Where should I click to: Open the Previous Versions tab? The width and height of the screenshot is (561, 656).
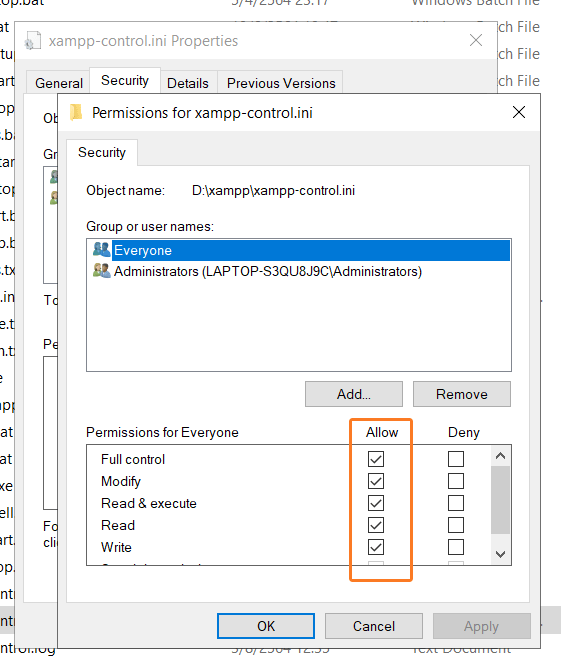pos(281,83)
